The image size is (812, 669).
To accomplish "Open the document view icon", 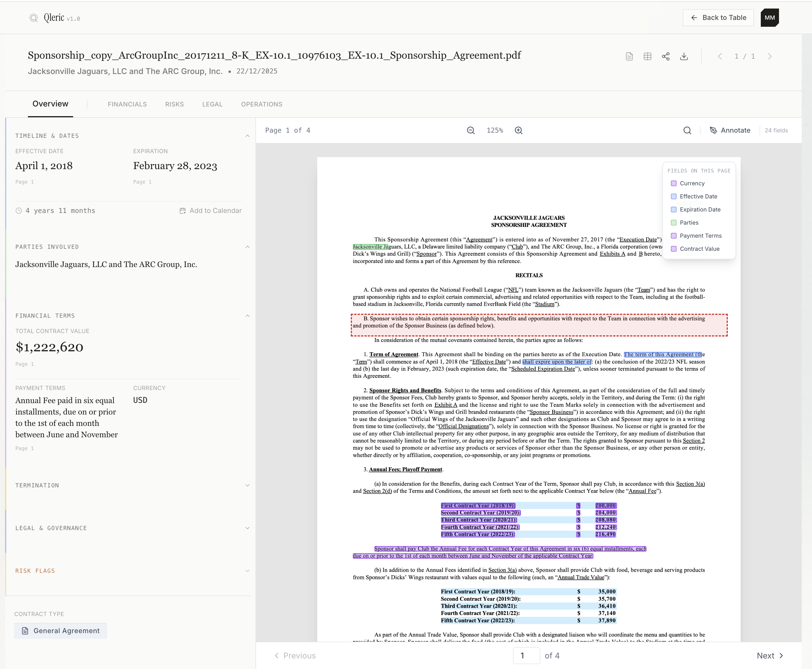I will pyautogui.click(x=629, y=56).
